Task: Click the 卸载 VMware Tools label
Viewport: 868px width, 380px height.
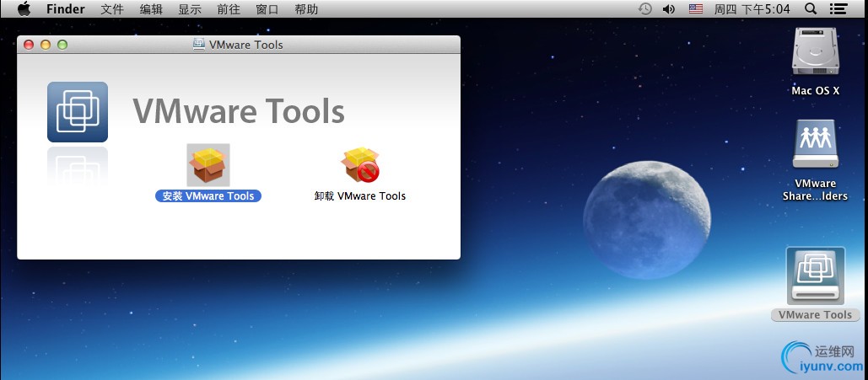Action: point(360,195)
